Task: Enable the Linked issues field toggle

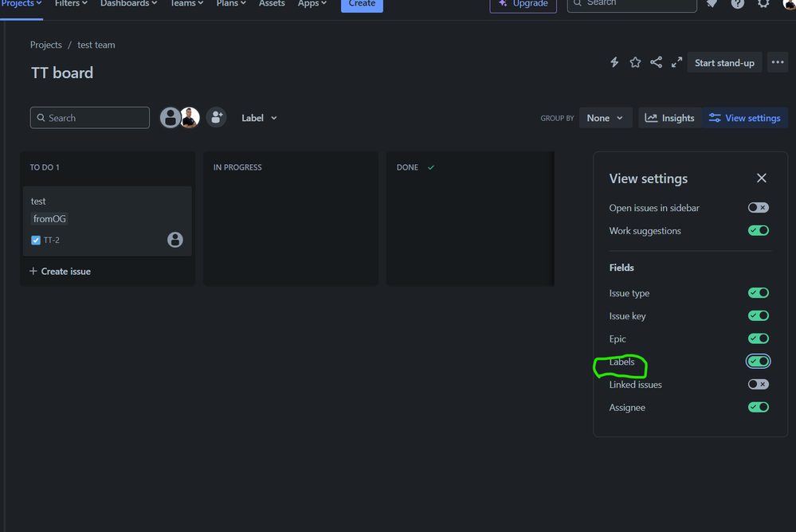Action: click(759, 385)
